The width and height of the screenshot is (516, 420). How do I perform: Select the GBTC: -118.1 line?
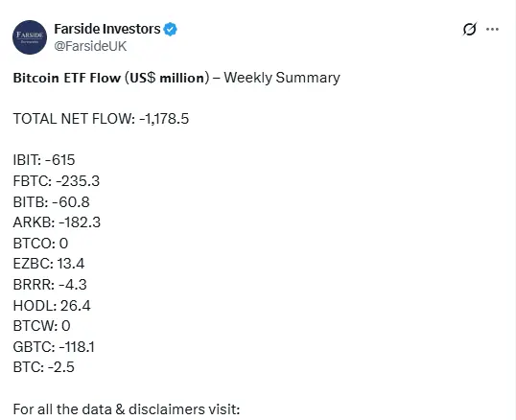[x=54, y=347]
